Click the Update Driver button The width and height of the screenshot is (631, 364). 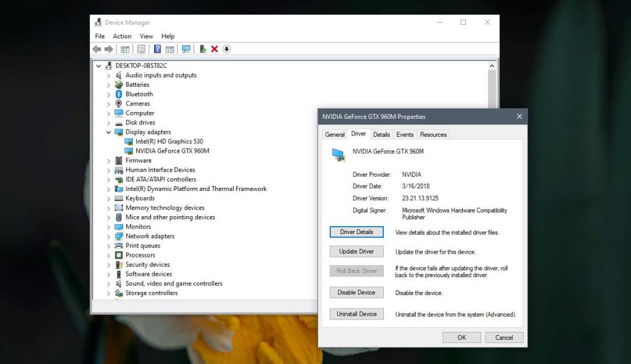tap(356, 251)
